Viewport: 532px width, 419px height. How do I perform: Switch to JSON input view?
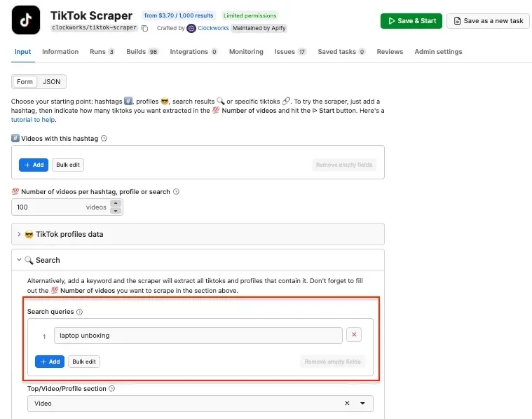point(52,82)
